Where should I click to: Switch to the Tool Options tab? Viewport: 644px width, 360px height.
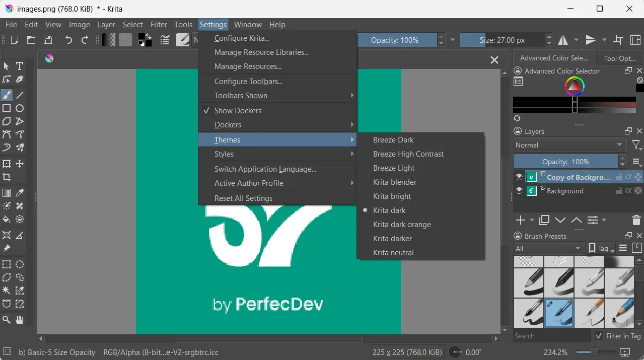point(619,58)
